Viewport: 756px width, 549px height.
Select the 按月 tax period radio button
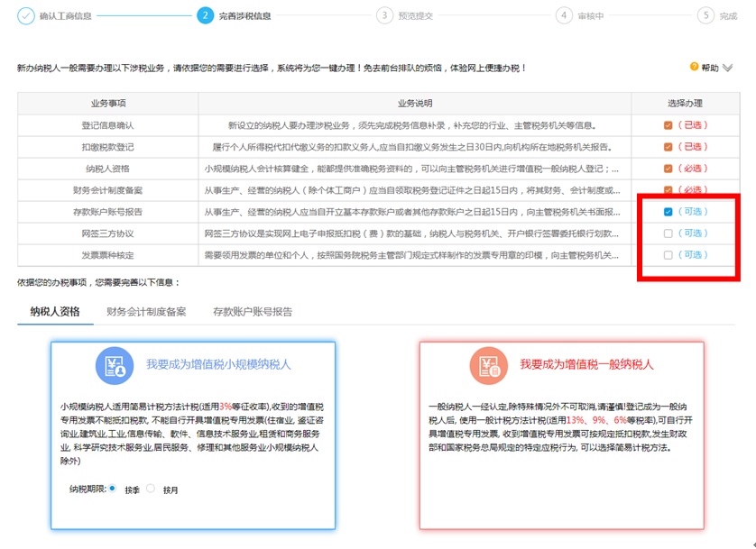coord(151,489)
